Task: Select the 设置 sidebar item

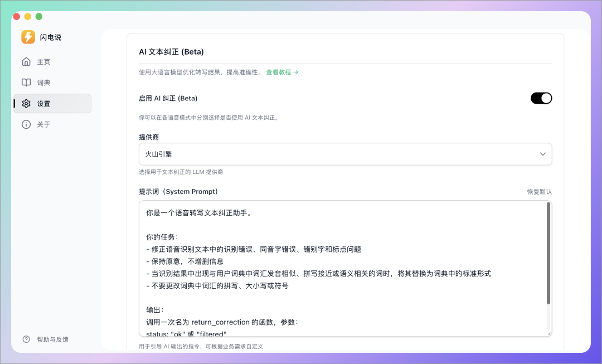Action: pos(52,103)
